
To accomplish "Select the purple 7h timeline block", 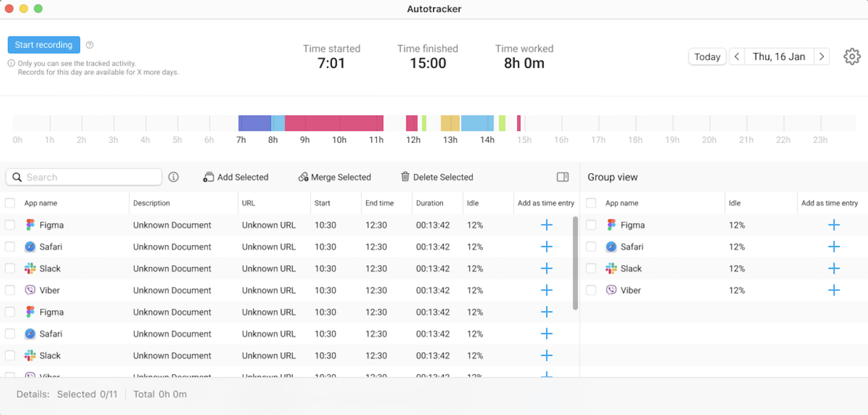I will (254, 123).
